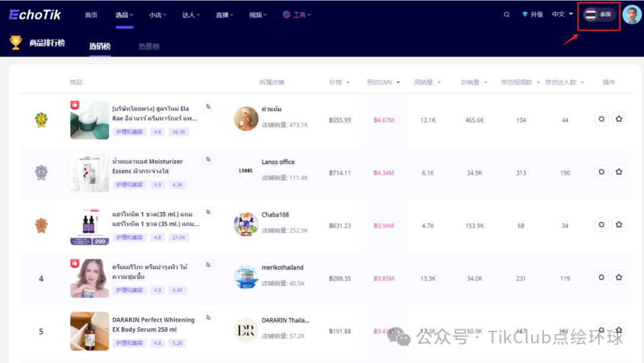Image resolution: width=644 pixels, height=363 pixels.
Task: Expand the 视频 menu
Action: pyautogui.click(x=258, y=15)
